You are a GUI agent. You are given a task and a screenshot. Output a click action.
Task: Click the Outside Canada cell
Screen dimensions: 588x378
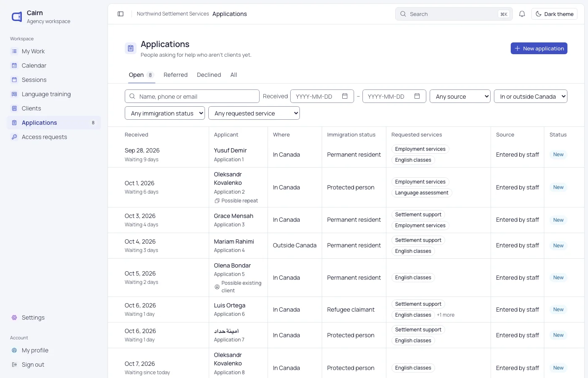(x=294, y=245)
